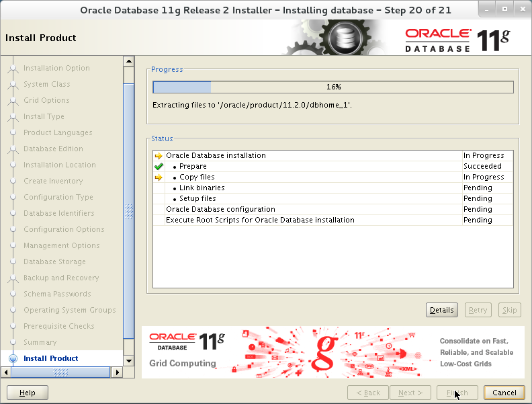The image size is (532, 404).
Task: Select the Link binaries status row
Action: [333, 188]
